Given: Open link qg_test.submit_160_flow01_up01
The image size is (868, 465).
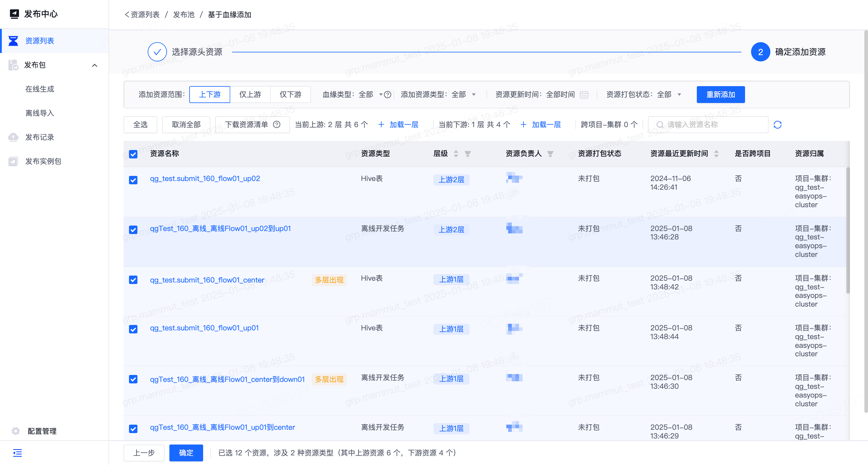Looking at the screenshot, I should point(204,328).
